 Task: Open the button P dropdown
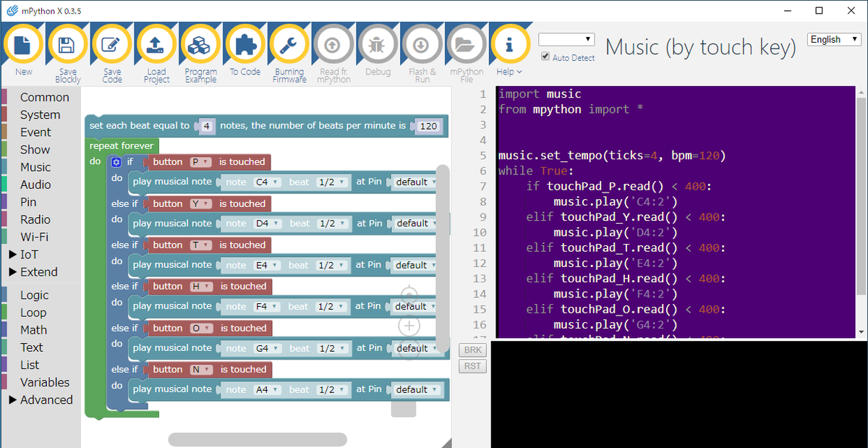coord(200,162)
